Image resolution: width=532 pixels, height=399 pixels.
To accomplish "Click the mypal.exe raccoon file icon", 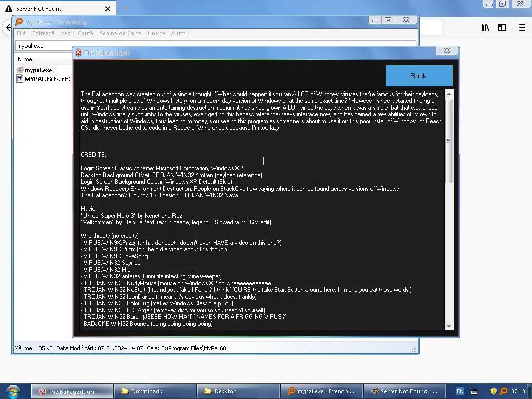I will [x=20, y=70].
